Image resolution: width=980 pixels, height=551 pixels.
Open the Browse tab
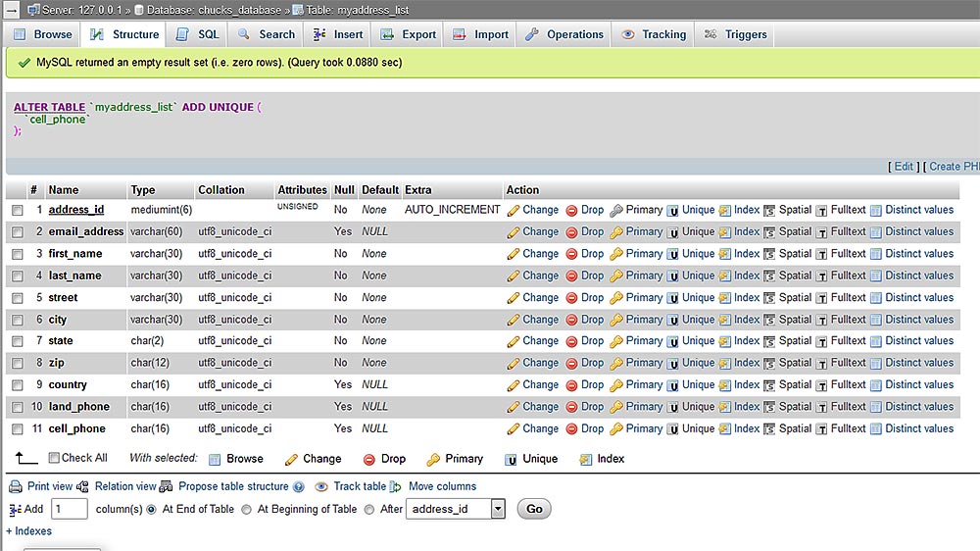tap(43, 34)
